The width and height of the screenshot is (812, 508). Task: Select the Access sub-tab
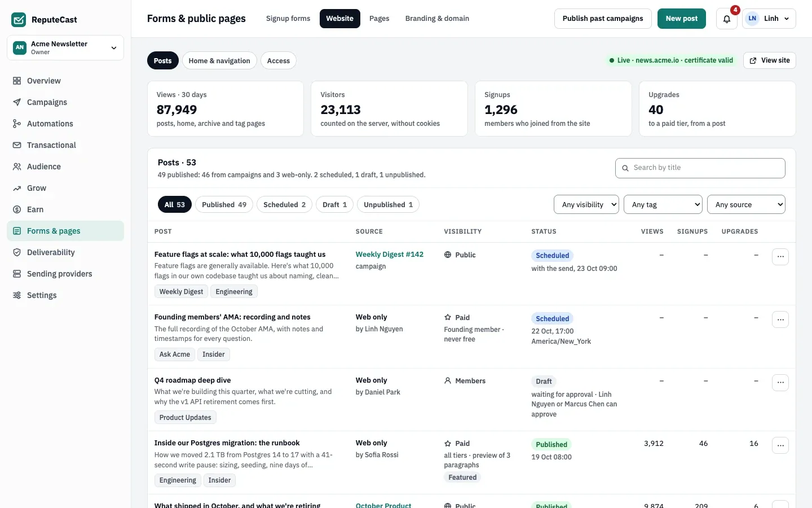pyautogui.click(x=279, y=61)
